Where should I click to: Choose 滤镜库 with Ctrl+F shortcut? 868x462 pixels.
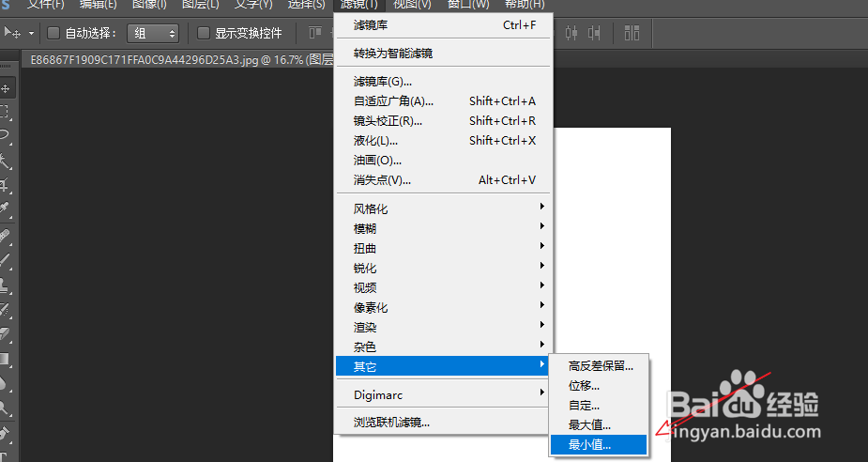(442, 25)
